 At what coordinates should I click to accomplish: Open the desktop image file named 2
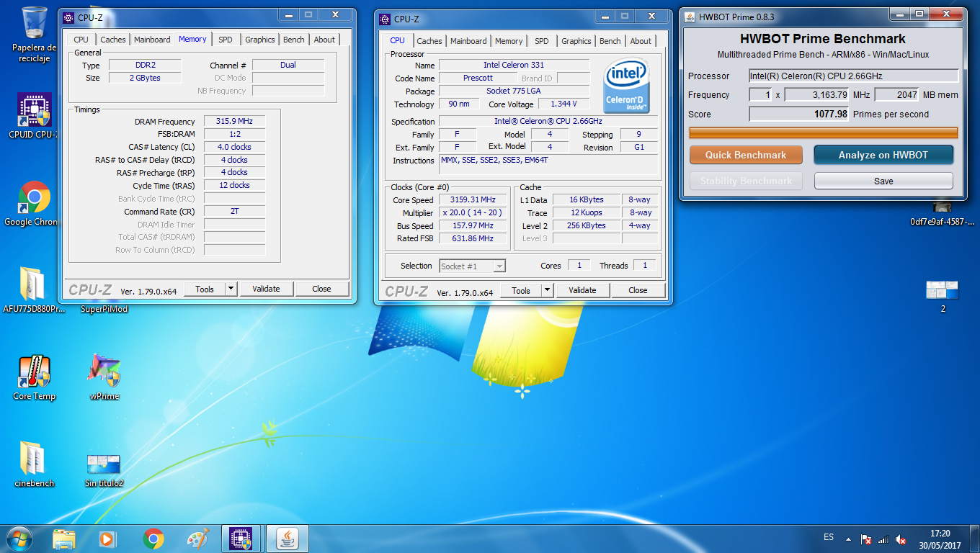point(943,296)
